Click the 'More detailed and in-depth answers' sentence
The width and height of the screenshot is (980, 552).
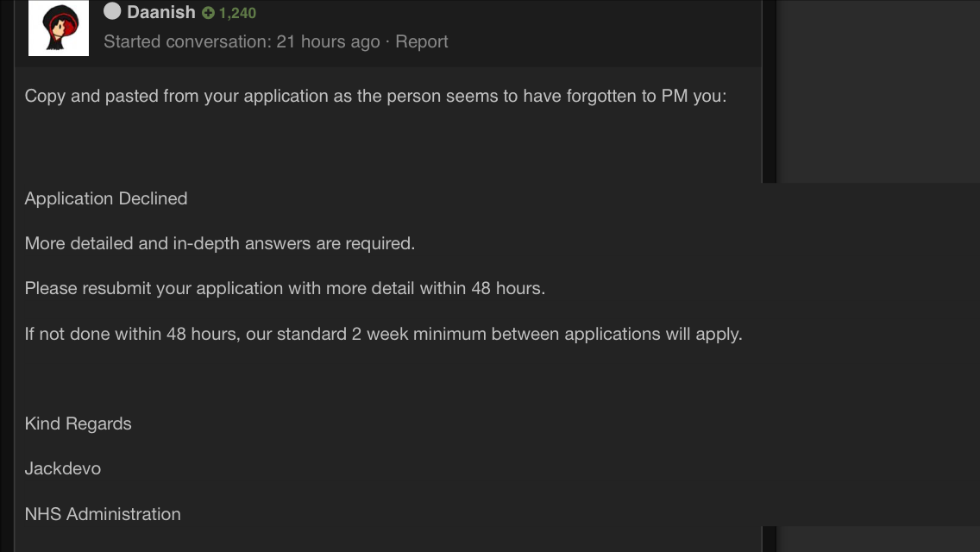(x=220, y=244)
